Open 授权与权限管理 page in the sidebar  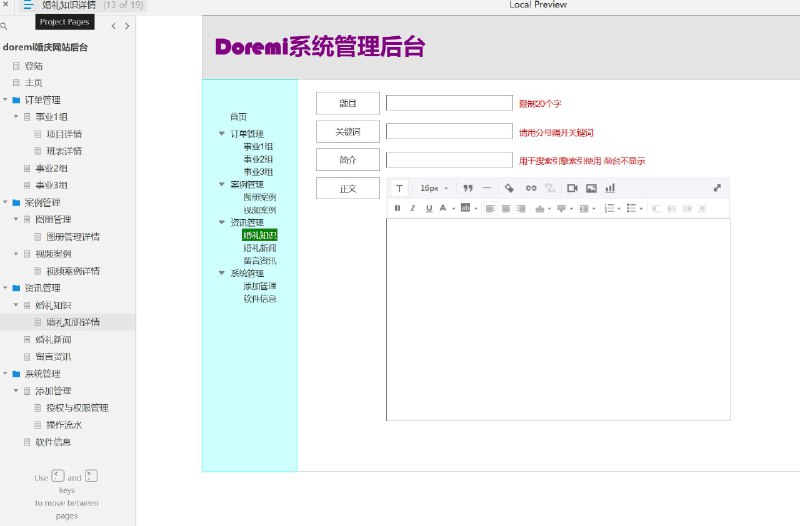tap(78, 408)
